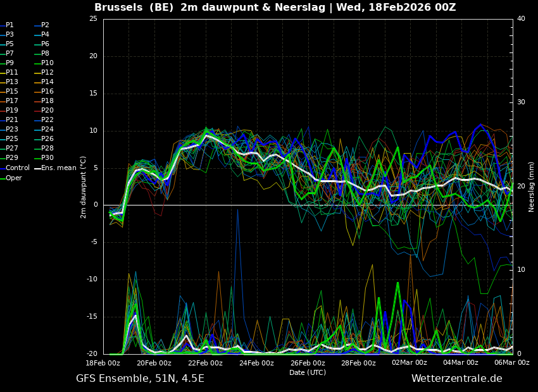The image size is (538, 392).
Task: Click the Neerslag (mm) axis label
Action: coord(532,187)
